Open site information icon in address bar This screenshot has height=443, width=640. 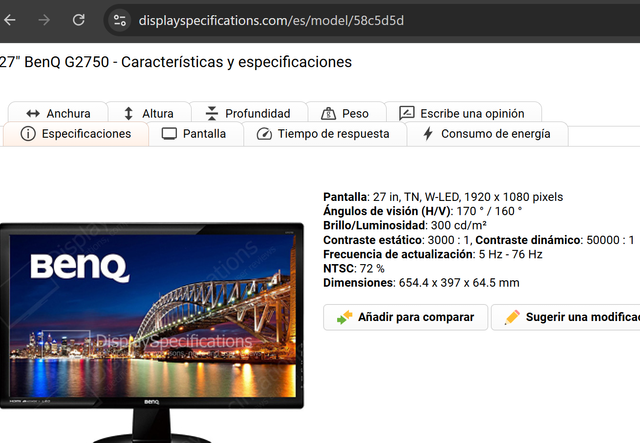pos(120,20)
